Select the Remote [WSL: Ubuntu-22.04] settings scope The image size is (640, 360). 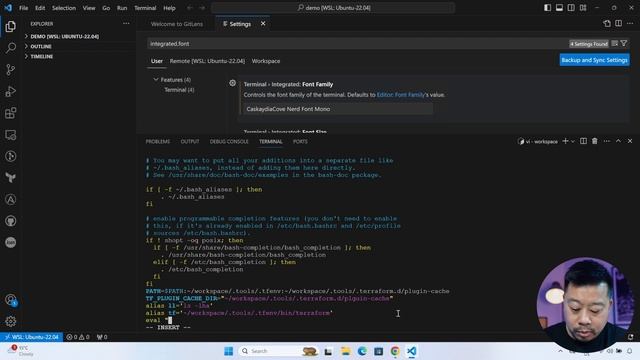coord(207,61)
